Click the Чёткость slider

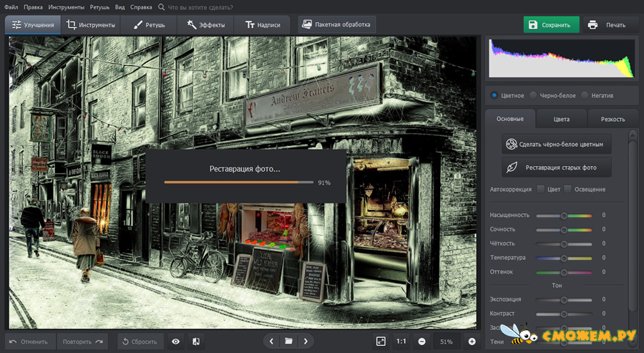pos(564,243)
